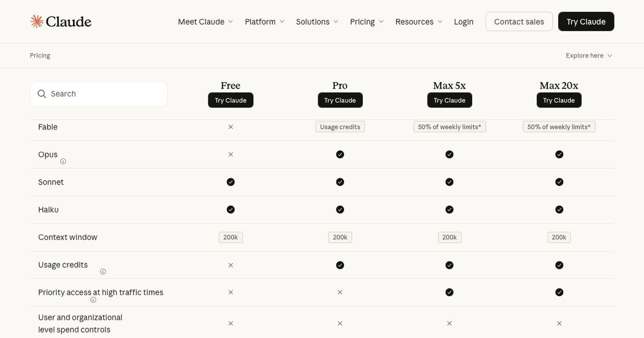644x338 pixels.
Task: Click spend controls X mark in Max 20x column
Action: (559, 324)
